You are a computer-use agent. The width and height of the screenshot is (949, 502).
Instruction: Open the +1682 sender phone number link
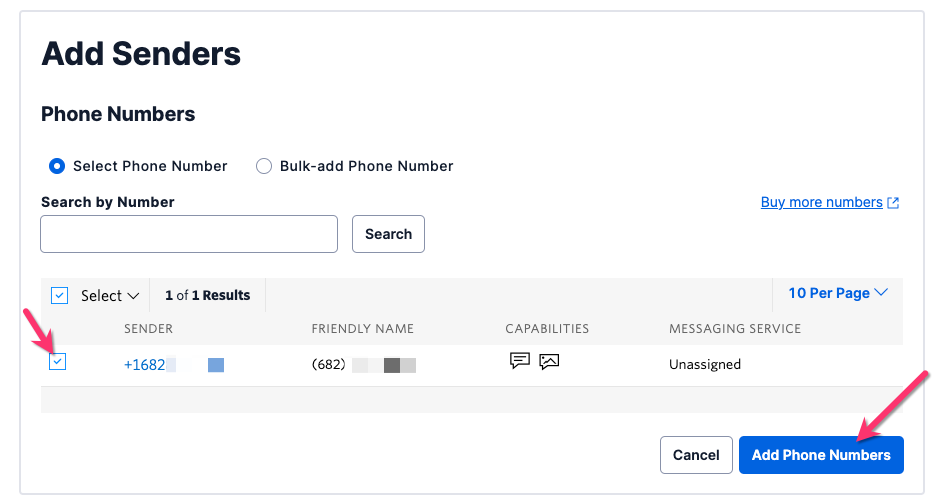coord(144,365)
